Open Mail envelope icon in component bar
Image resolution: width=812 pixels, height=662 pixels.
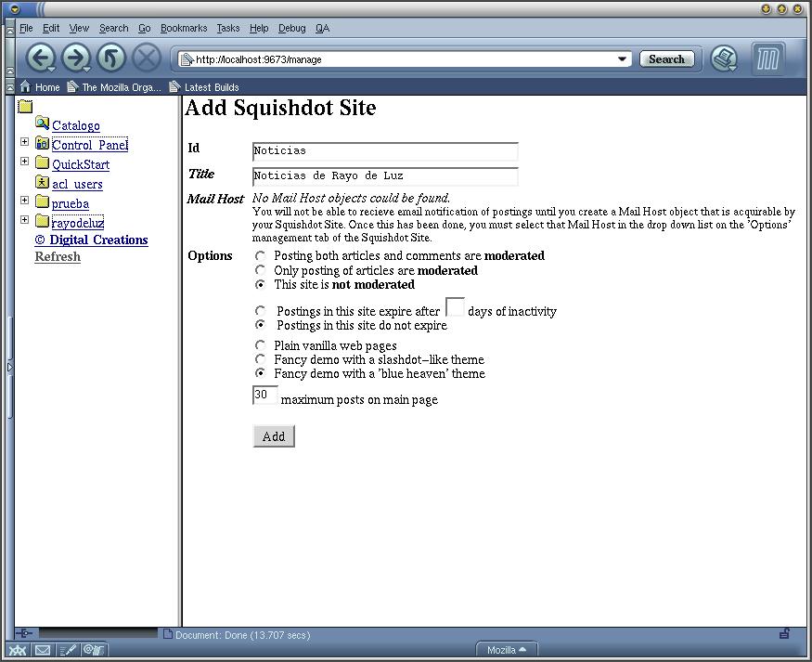[43, 650]
